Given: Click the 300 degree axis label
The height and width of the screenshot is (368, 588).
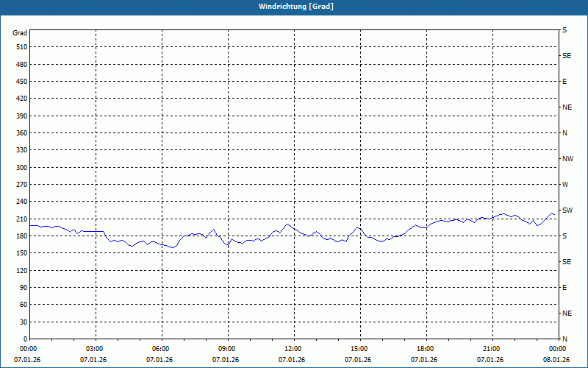Looking at the screenshot, I should [22, 168].
